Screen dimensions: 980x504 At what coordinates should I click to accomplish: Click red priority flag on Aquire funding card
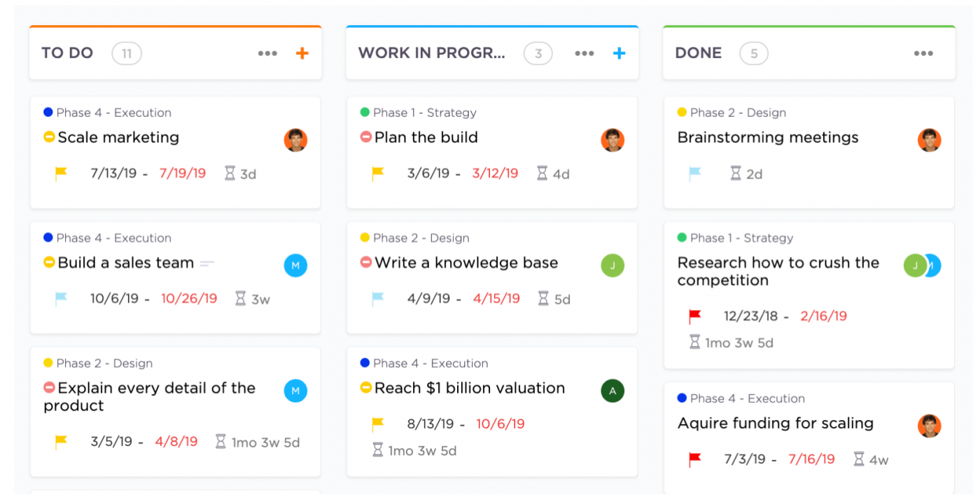coord(694,459)
